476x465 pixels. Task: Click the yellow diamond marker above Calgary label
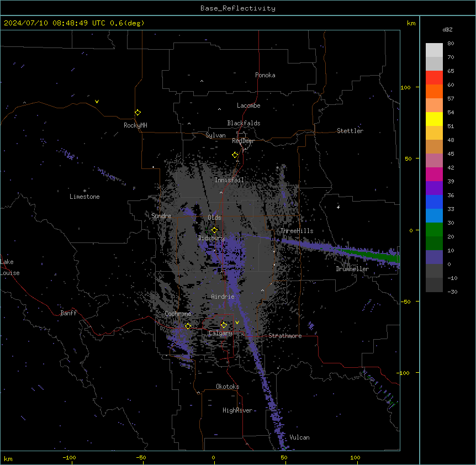pyautogui.click(x=224, y=325)
